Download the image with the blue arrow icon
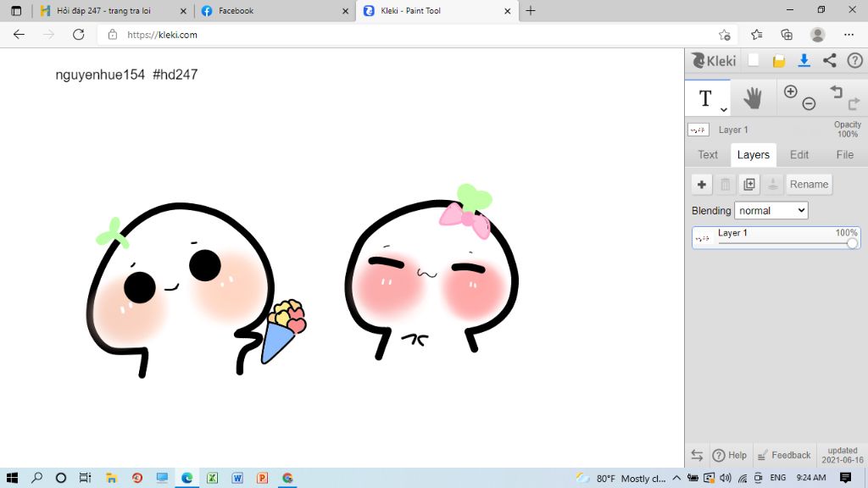 pyautogui.click(x=804, y=60)
